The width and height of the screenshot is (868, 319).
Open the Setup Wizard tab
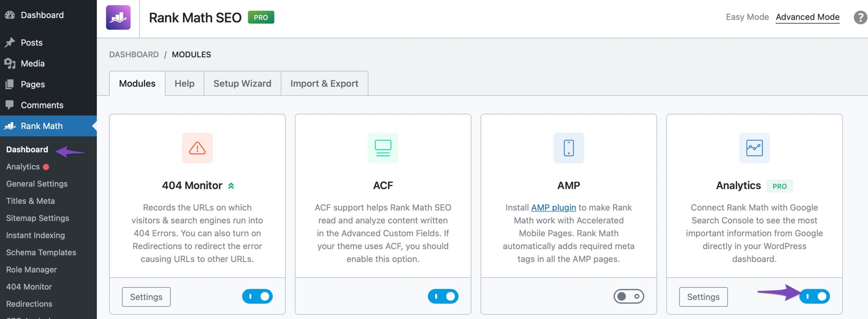click(x=242, y=83)
